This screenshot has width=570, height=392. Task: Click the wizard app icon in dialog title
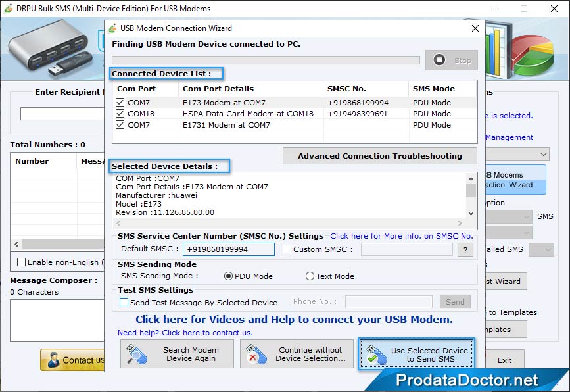click(x=112, y=28)
